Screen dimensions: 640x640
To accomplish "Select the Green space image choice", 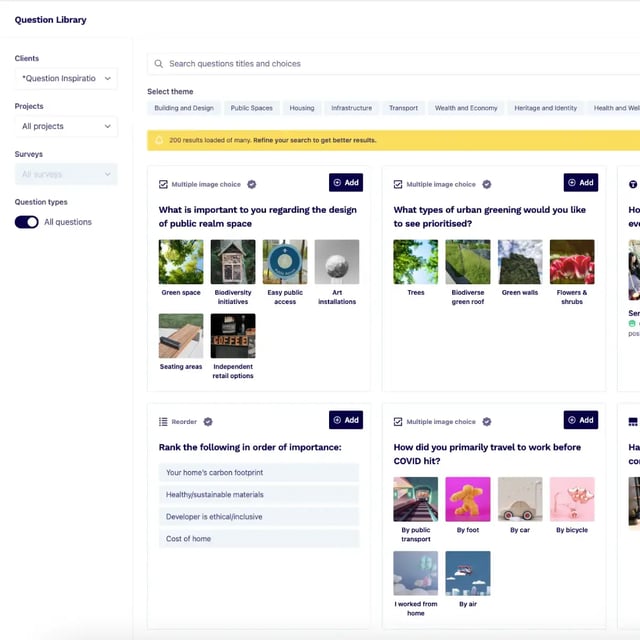I will point(181,262).
